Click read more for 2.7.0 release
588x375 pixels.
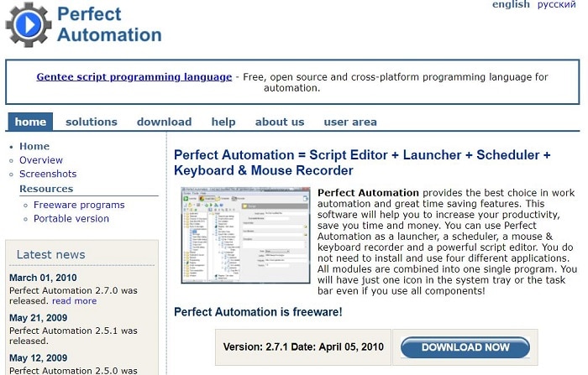(x=74, y=301)
